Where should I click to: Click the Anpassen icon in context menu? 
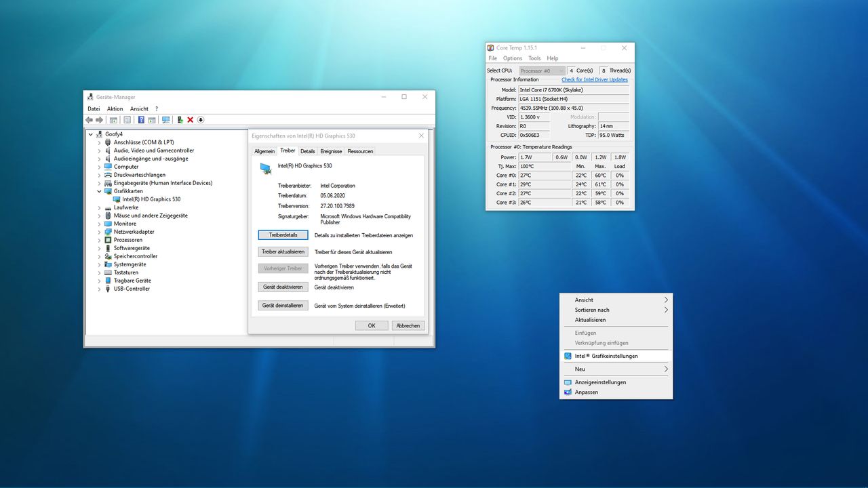tap(568, 392)
